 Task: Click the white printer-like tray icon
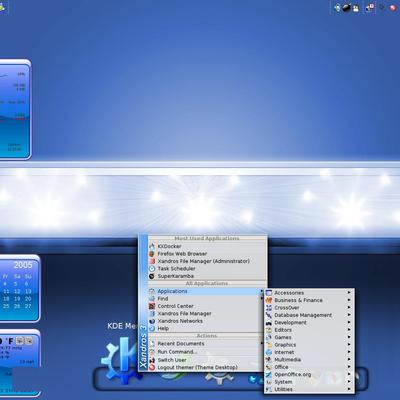pyautogui.click(x=356, y=8)
